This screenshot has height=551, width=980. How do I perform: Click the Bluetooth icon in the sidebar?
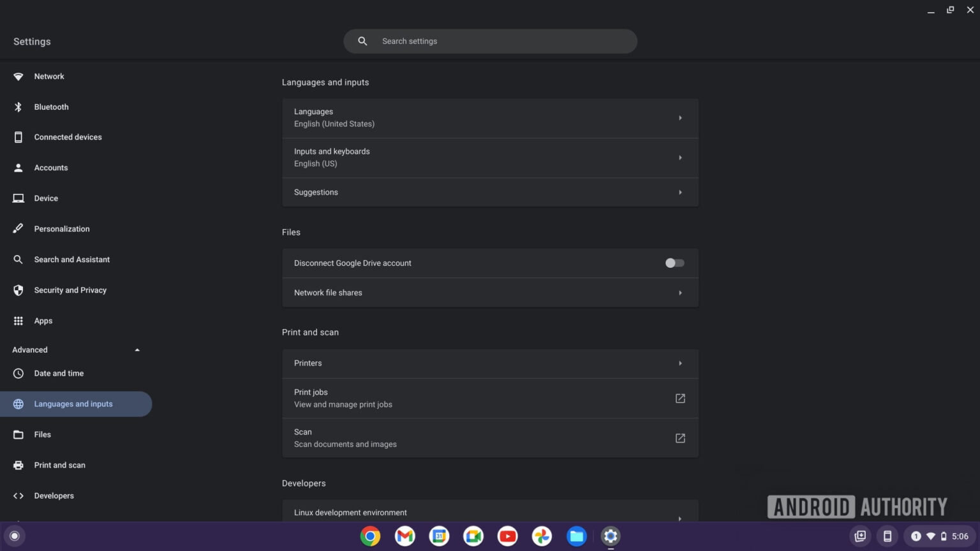[51, 107]
